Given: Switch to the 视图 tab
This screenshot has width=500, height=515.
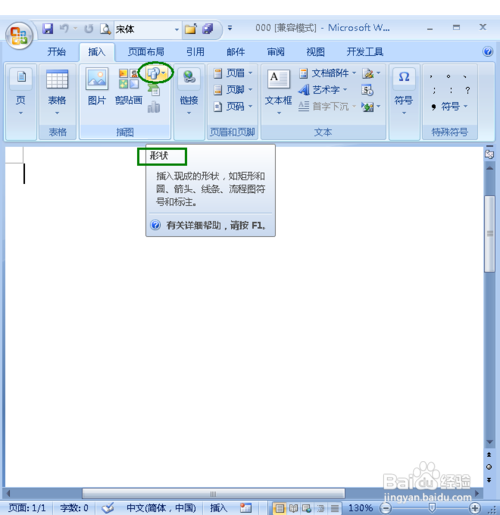Looking at the screenshot, I should [315, 52].
